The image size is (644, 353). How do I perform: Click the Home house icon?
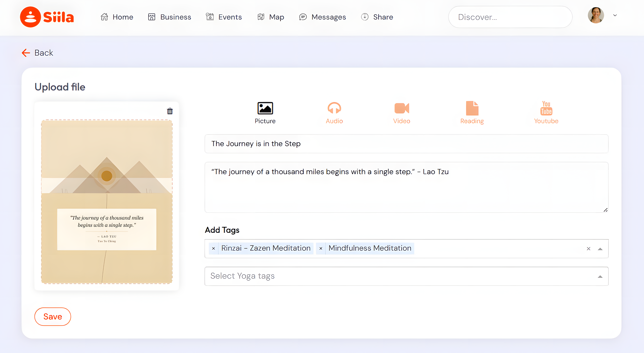104,17
